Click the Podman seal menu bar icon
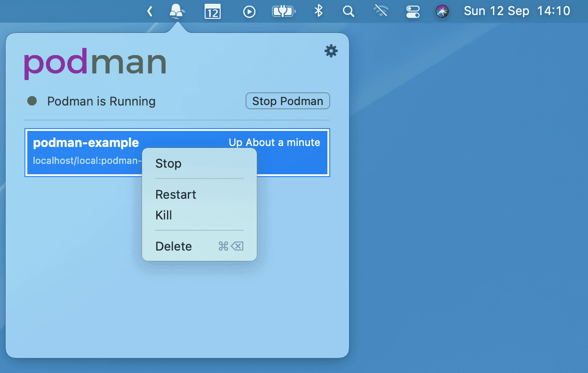 pyautogui.click(x=177, y=11)
